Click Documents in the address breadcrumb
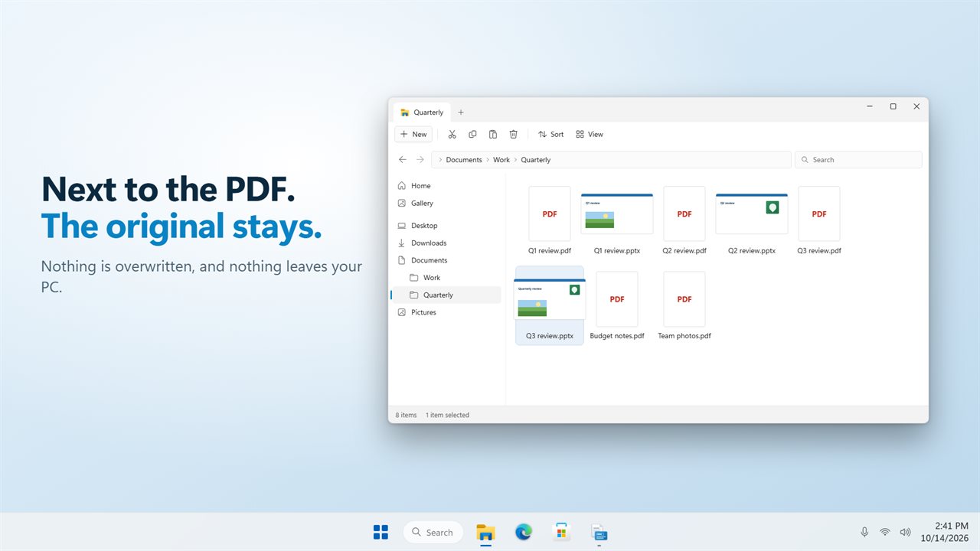The height and width of the screenshot is (551, 980). point(464,160)
